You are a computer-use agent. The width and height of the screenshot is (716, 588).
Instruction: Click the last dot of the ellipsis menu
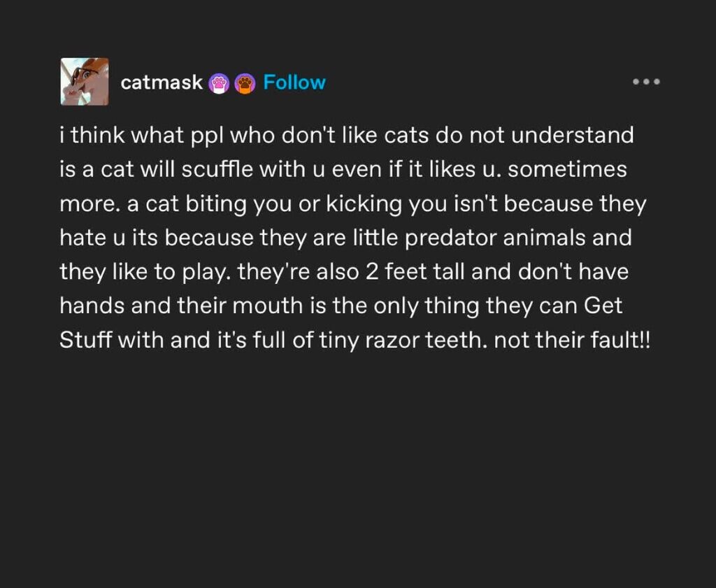657,82
